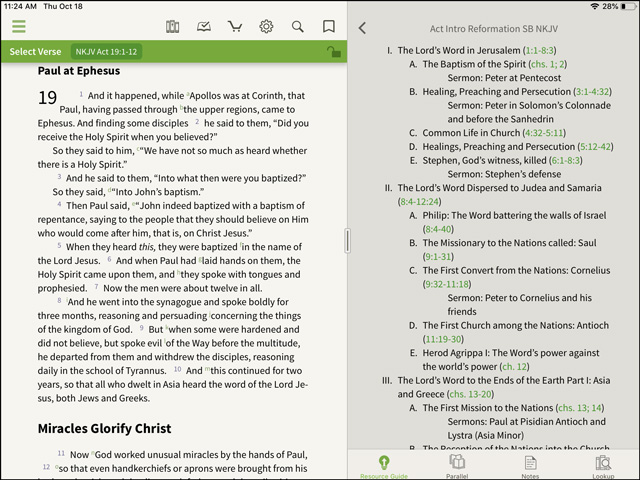This screenshot has height=480, width=640.
Task: Open the 8:4-40 reference link
Action: (438, 229)
